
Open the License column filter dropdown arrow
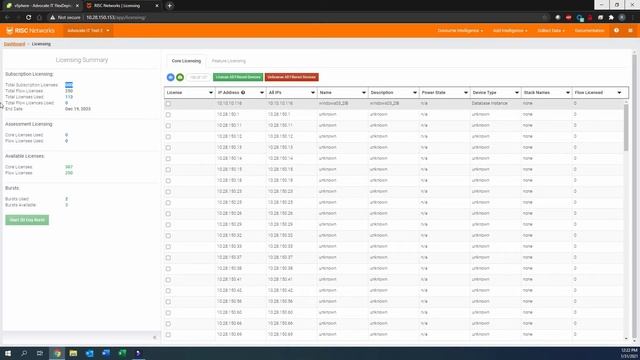click(211, 93)
